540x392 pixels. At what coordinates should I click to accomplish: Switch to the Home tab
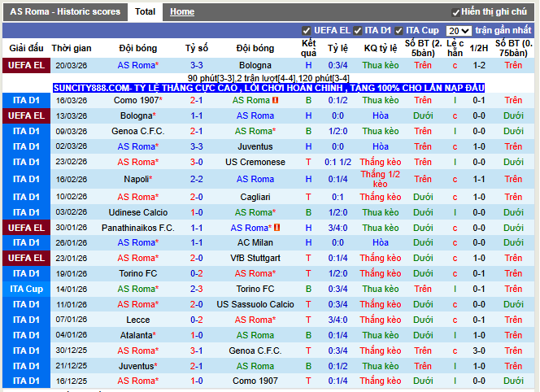point(182,12)
